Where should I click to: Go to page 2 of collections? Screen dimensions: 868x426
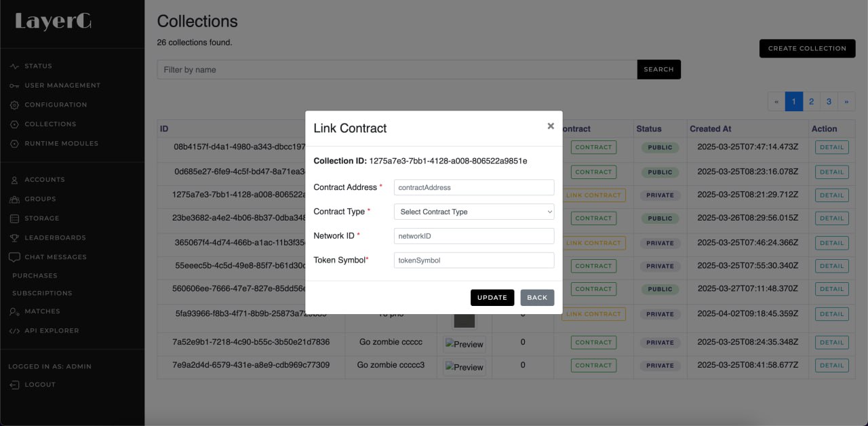coord(811,102)
